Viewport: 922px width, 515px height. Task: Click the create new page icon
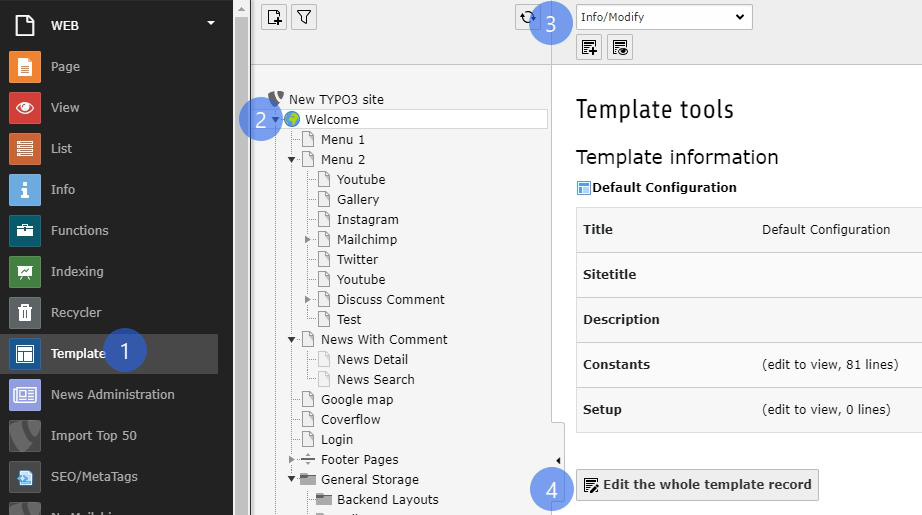(x=273, y=17)
